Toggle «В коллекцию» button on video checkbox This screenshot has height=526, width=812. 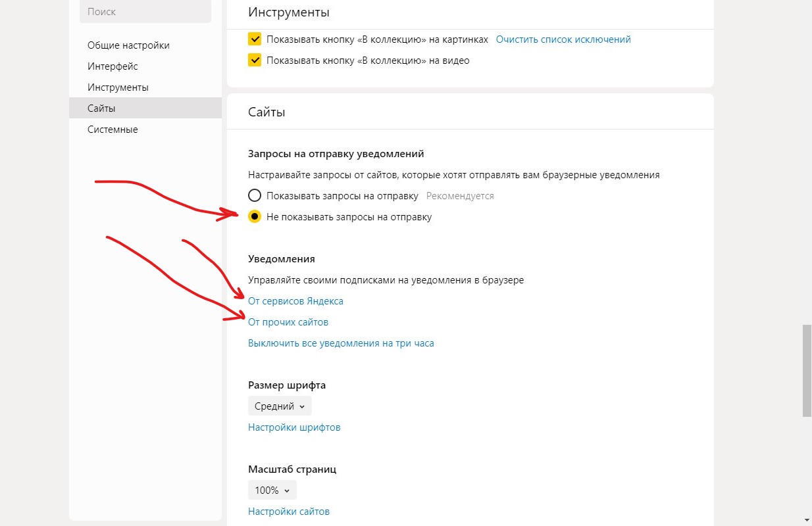click(255, 60)
